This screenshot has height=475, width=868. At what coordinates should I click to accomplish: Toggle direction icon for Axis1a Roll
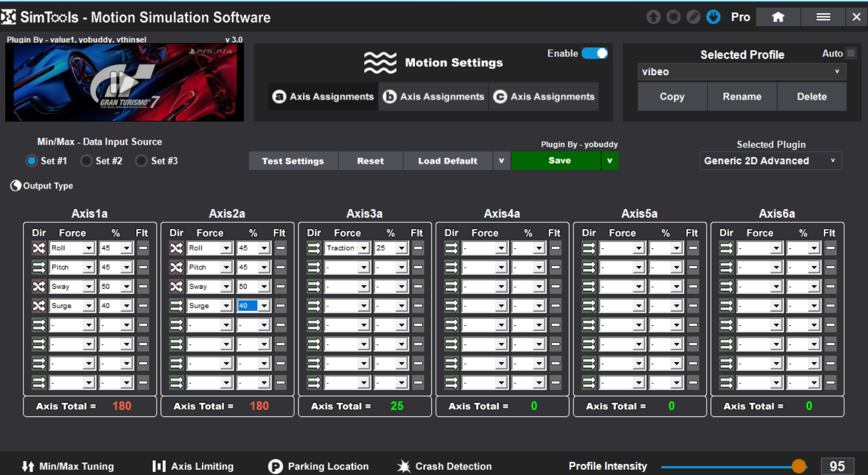tap(39, 248)
